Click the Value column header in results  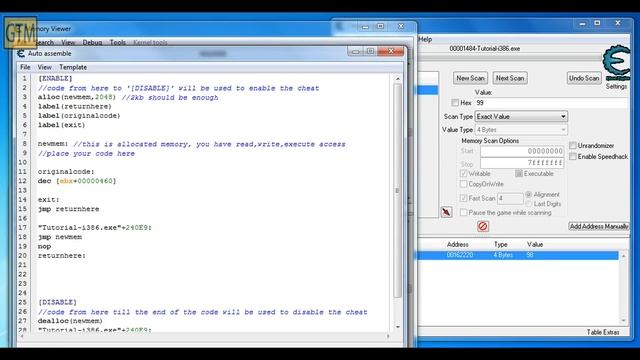tap(535, 244)
